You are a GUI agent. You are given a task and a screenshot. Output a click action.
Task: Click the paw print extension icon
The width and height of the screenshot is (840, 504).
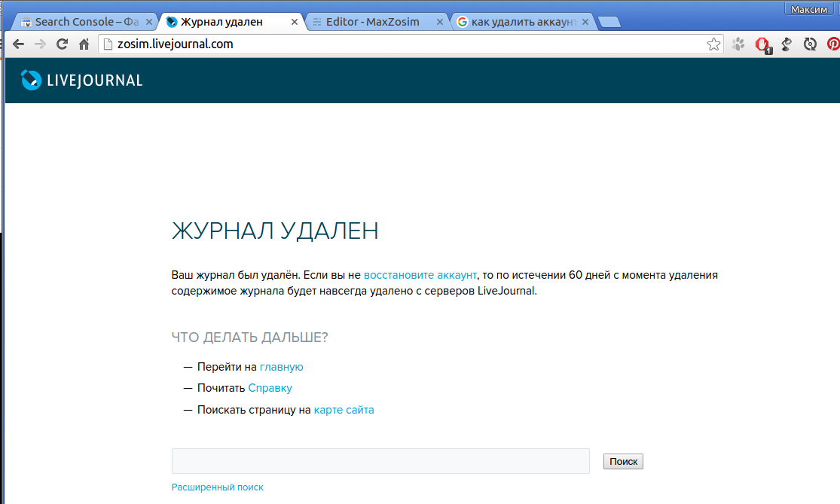coord(738,44)
